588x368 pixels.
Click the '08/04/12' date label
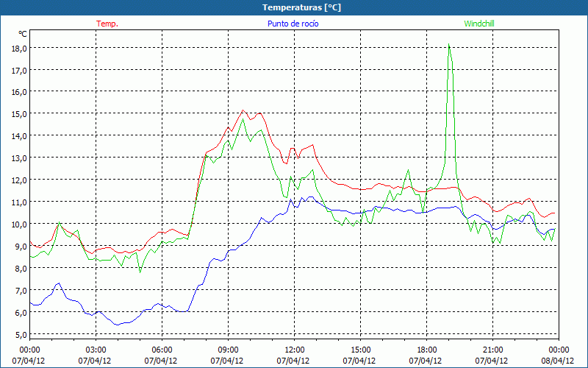coord(558,361)
